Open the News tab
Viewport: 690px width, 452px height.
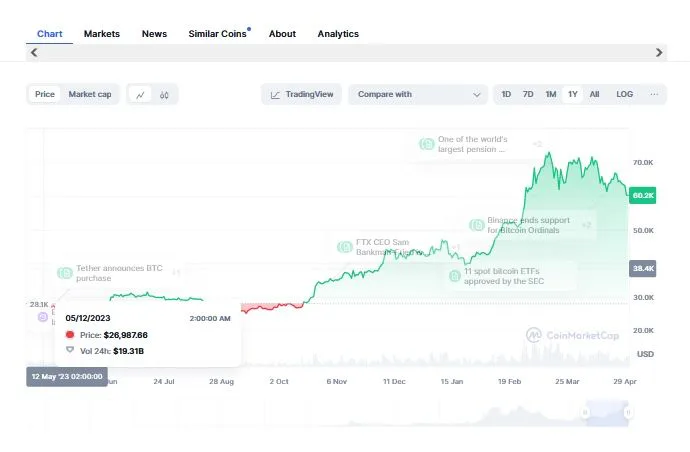pos(154,34)
